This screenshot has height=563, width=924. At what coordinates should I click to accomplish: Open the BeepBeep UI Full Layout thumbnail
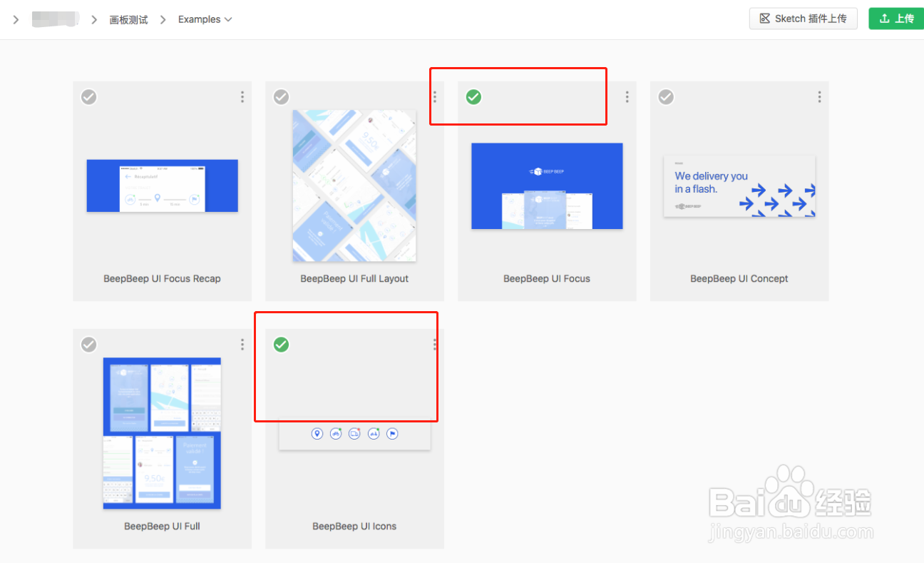pyautogui.click(x=354, y=186)
